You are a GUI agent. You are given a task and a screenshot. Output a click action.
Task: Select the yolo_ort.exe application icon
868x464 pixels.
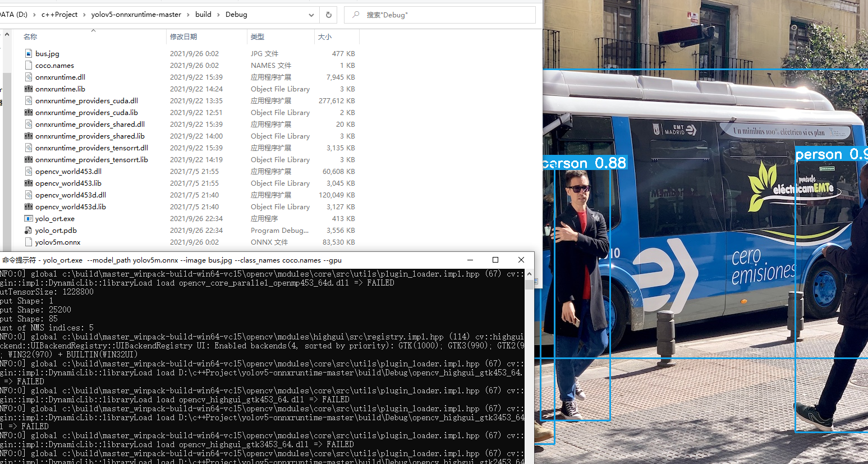tap(28, 218)
